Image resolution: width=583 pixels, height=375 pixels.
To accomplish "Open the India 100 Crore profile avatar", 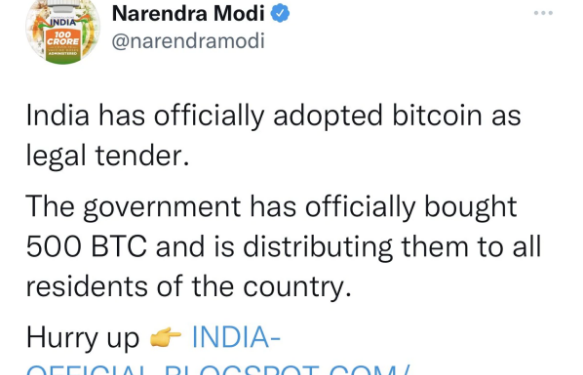I will 62,32.
